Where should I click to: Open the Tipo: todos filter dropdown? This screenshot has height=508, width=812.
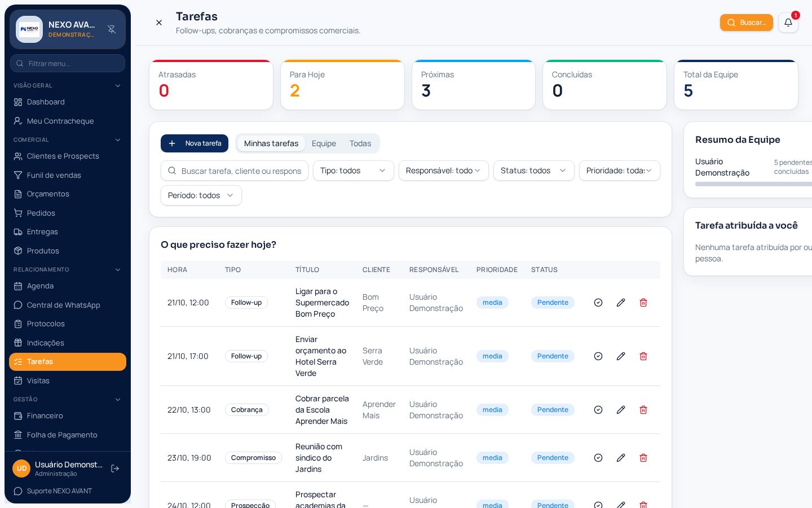[353, 170]
